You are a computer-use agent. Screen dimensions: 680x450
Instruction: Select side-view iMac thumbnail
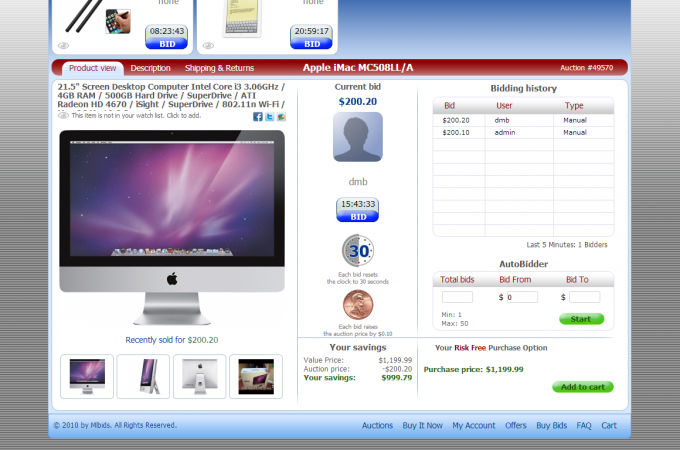143,376
